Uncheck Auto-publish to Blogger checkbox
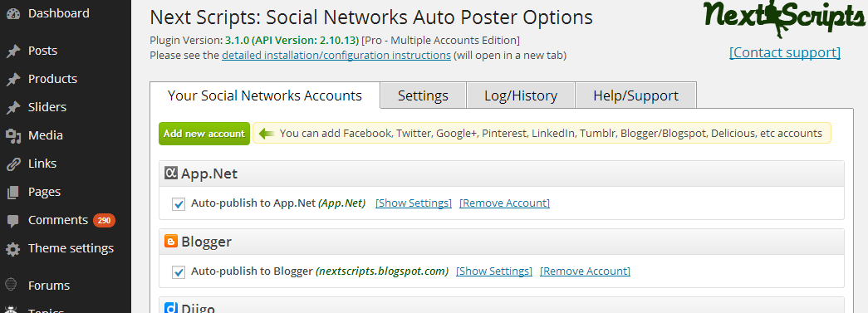Image resolution: width=868 pixels, height=313 pixels. [x=179, y=272]
